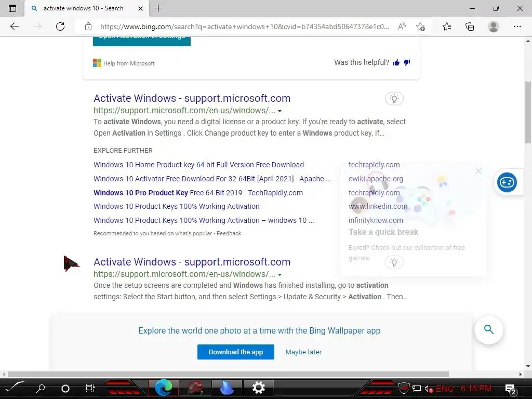The image size is (532, 399).
Task: Open the tab actions menu icon
Action: point(12,8)
